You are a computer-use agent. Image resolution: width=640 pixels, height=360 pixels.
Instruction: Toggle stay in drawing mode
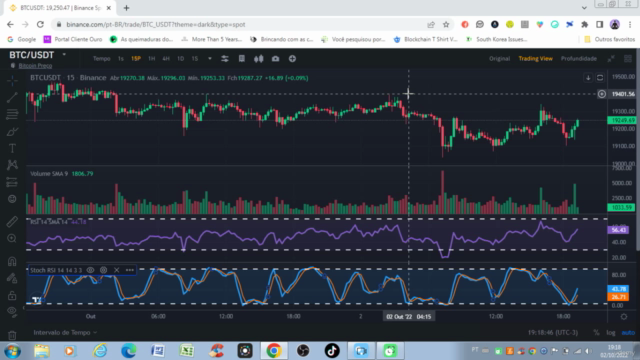pyautogui.click(x=12, y=278)
